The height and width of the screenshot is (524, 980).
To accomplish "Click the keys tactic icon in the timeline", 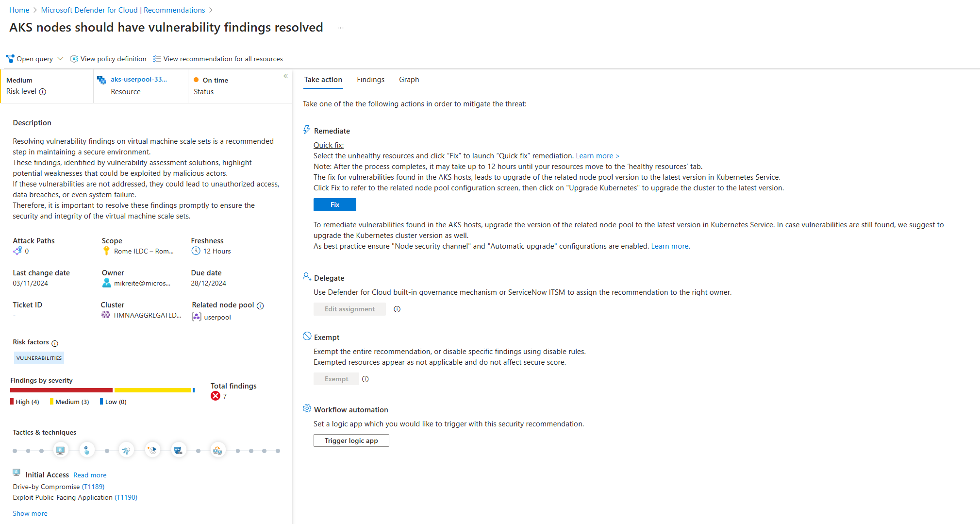I will [x=126, y=451].
